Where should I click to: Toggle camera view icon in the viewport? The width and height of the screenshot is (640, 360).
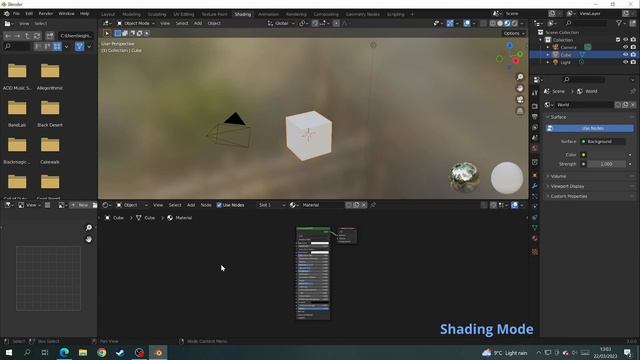(520, 100)
